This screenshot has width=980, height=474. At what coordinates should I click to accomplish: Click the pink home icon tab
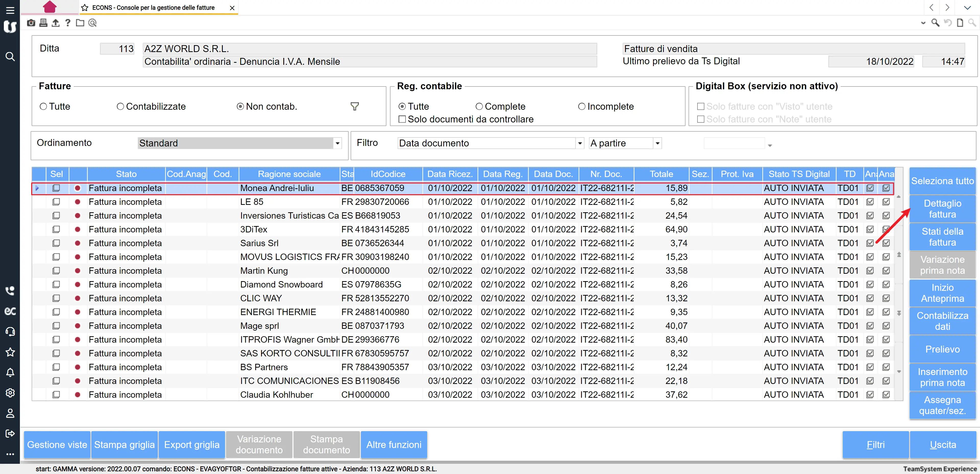(x=50, y=7)
